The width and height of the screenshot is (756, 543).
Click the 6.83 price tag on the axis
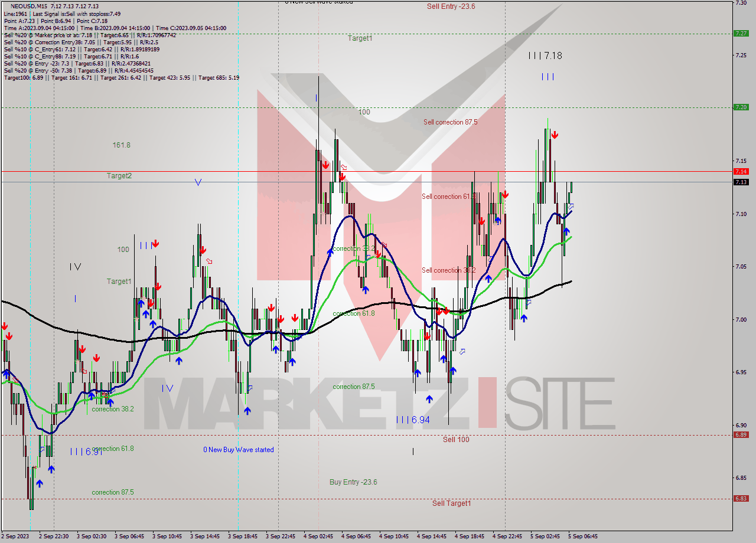(741, 498)
